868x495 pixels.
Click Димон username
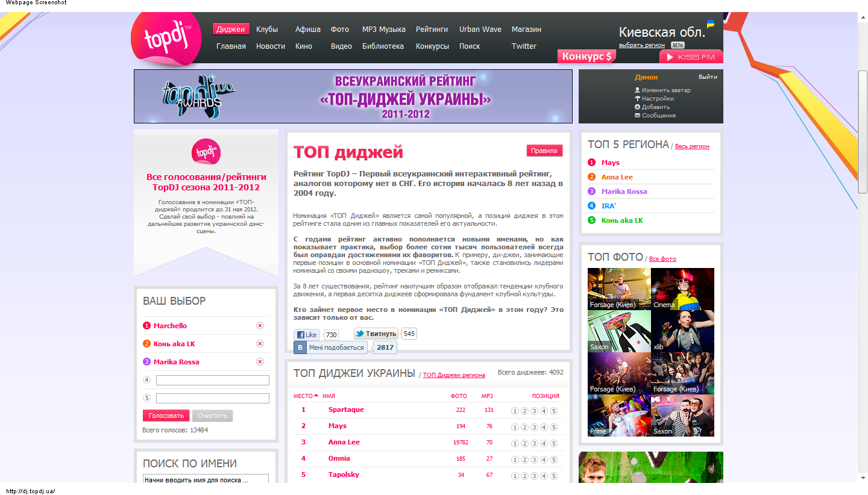click(646, 77)
